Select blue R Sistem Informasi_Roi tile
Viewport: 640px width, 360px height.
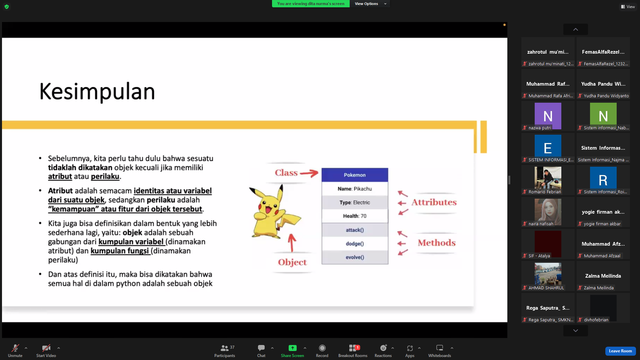[603, 180]
